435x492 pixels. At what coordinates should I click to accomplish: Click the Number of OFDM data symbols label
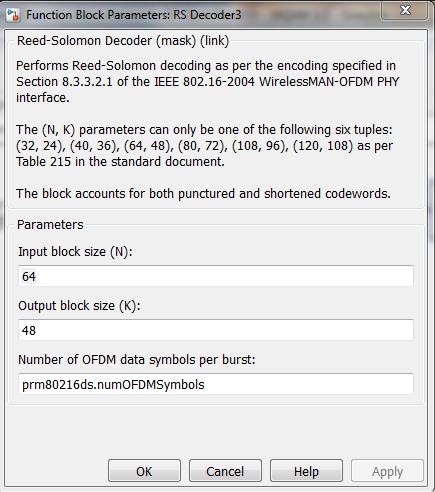pos(137,360)
